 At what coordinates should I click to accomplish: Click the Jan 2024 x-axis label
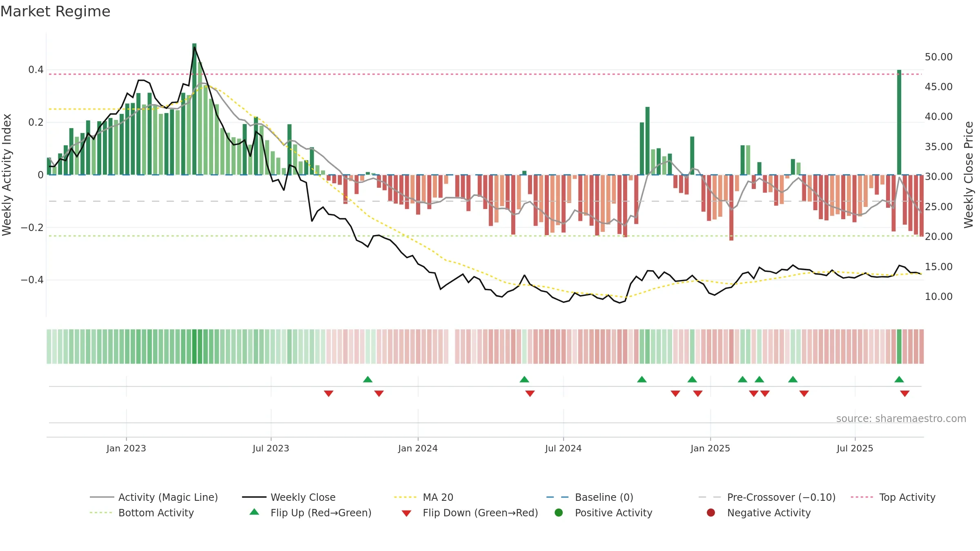pyautogui.click(x=418, y=449)
